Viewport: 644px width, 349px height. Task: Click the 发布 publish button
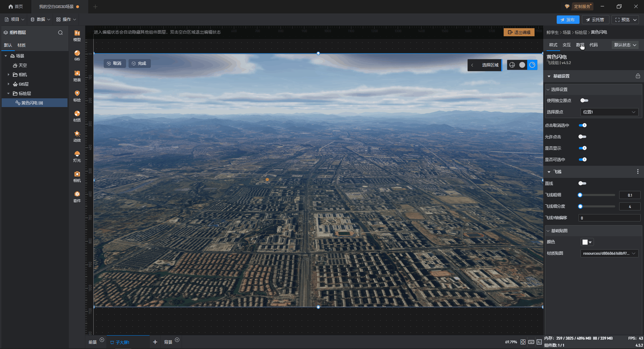point(568,20)
